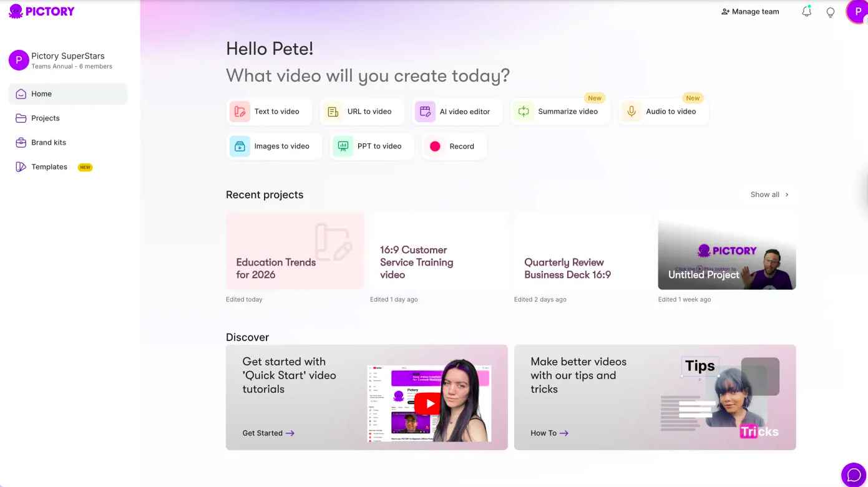Open the notifications bell icon

807,11
